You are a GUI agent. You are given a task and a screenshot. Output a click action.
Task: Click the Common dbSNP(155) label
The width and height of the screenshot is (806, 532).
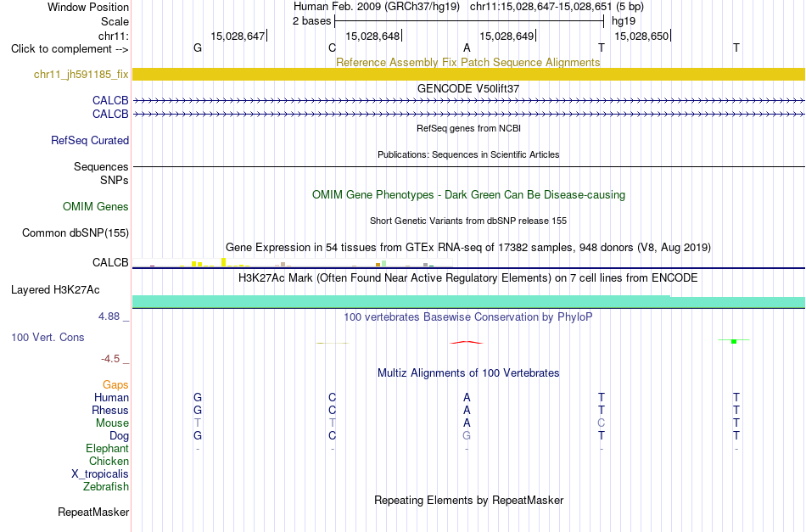point(76,232)
